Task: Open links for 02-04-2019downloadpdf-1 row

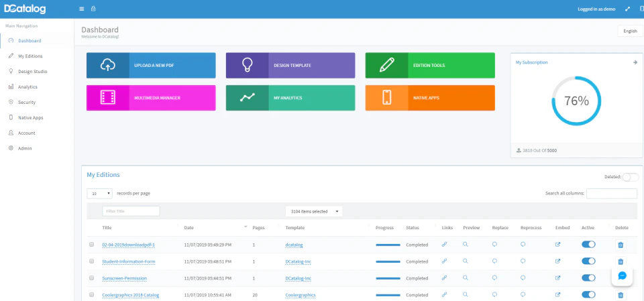Action: pos(444,244)
